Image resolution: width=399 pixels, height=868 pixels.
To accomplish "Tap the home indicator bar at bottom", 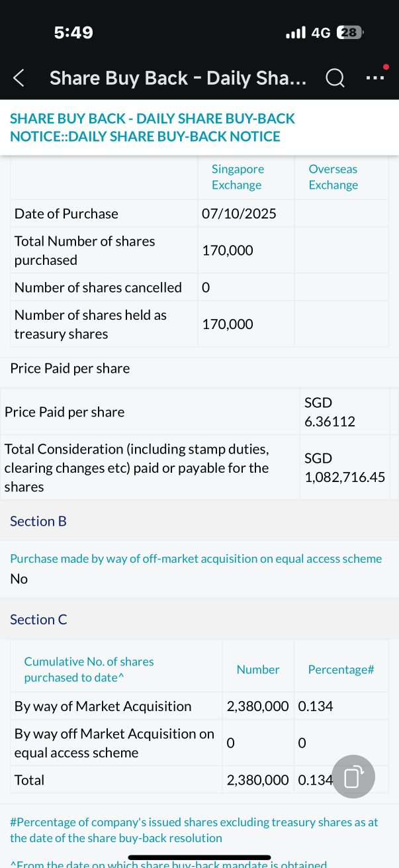I will [x=199, y=857].
